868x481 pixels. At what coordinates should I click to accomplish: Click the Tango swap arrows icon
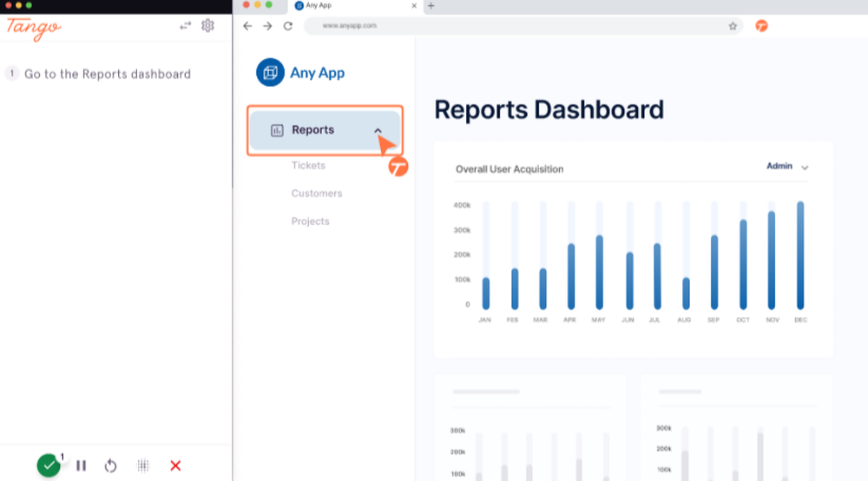point(186,25)
